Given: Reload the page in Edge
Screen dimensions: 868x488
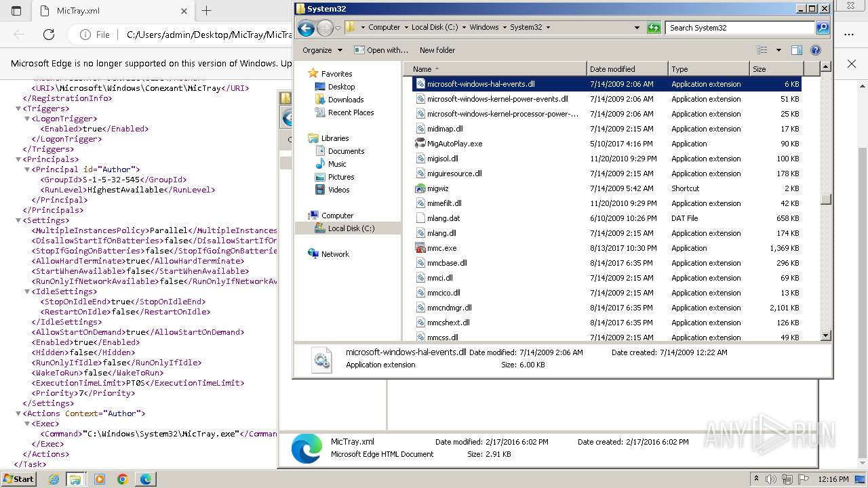Looking at the screenshot, I should (x=49, y=35).
